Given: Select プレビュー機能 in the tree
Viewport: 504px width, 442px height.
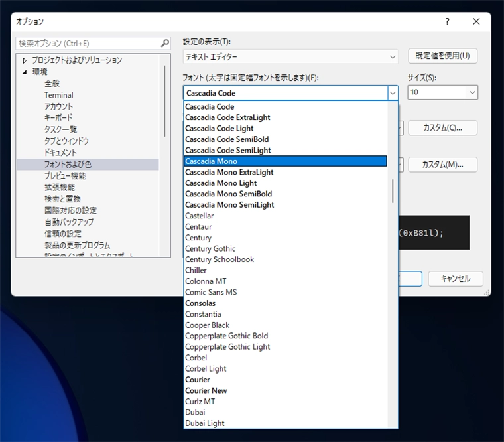Looking at the screenshot, I should tap(65, 176).
